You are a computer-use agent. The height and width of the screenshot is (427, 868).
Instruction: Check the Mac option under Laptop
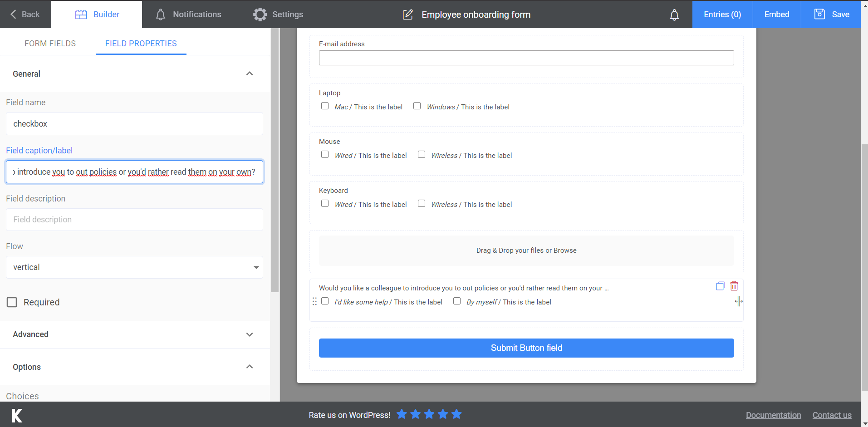(x=324, y=105)
